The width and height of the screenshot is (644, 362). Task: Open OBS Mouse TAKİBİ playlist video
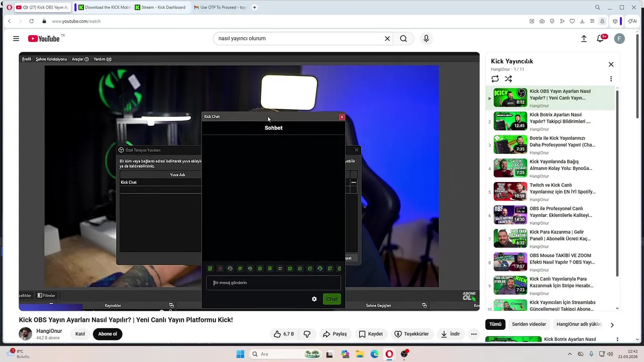[x=550, y=262]
